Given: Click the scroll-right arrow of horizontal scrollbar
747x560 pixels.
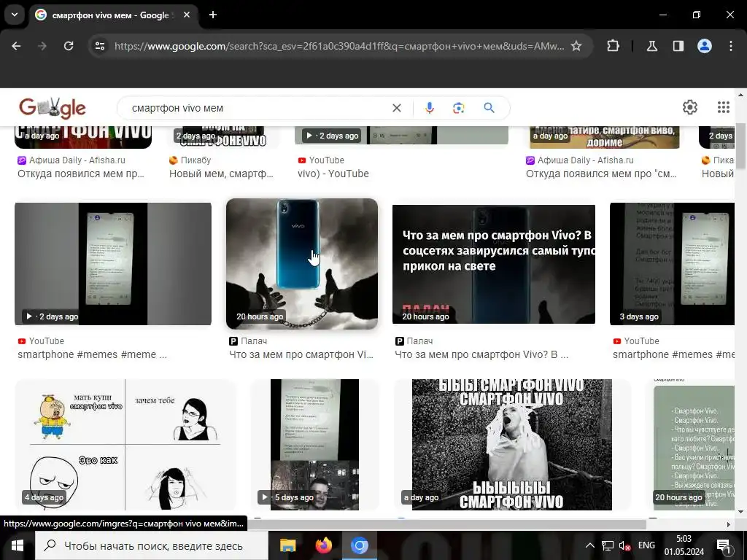Looking at the screenshot, I should click(729, 524).
